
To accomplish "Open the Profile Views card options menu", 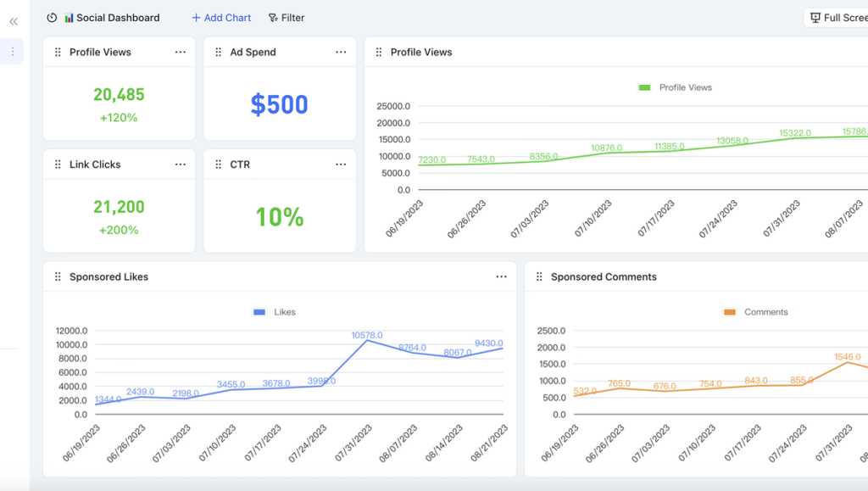I will 181,53.
